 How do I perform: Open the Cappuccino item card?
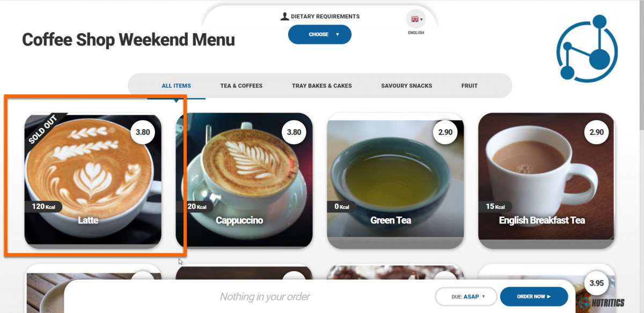244,181
